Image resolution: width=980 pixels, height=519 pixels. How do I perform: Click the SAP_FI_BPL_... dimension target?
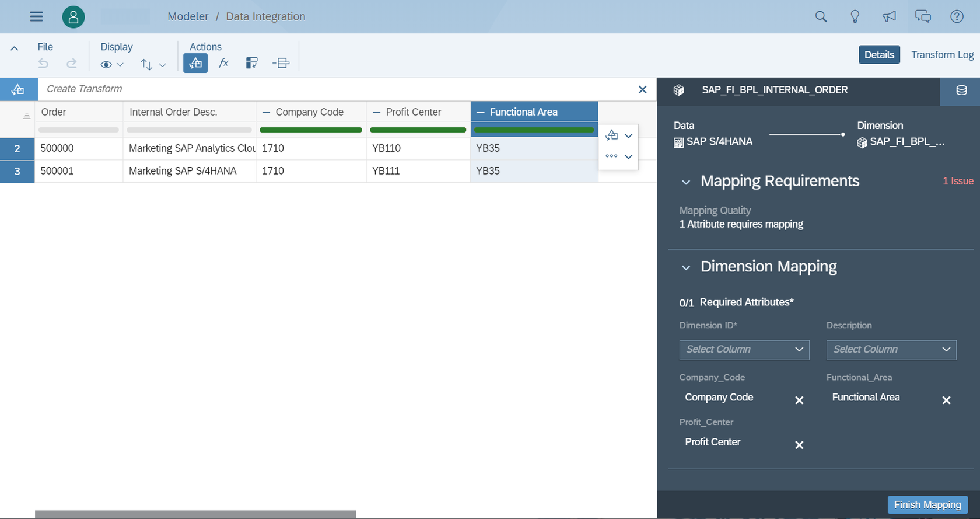pos(901,142)
